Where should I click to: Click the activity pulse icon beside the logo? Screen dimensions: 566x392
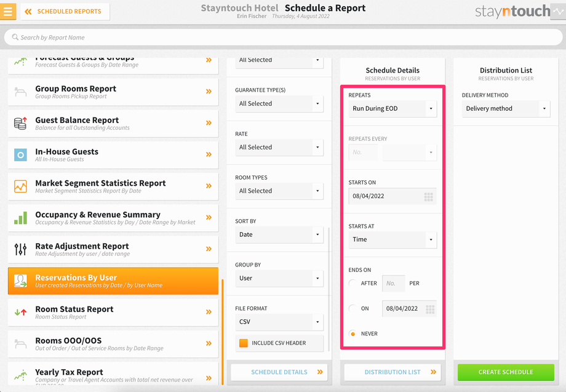[558, 11]
